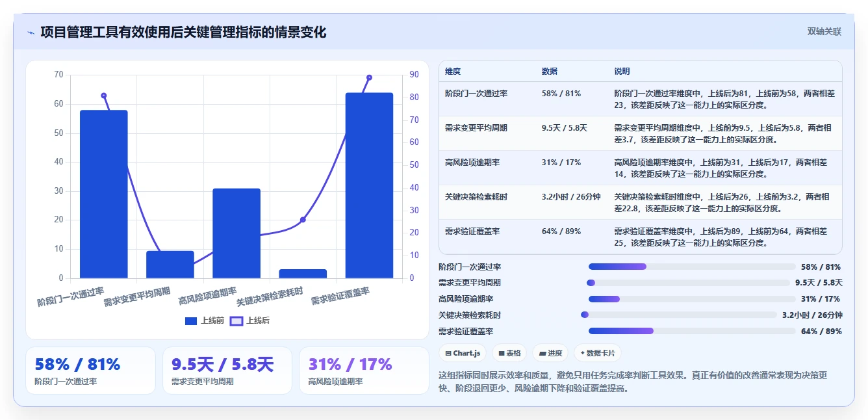Viewport: 868px width, 420px height.
Task: Click table cell 64% / 89%
Action: (561, 231)
